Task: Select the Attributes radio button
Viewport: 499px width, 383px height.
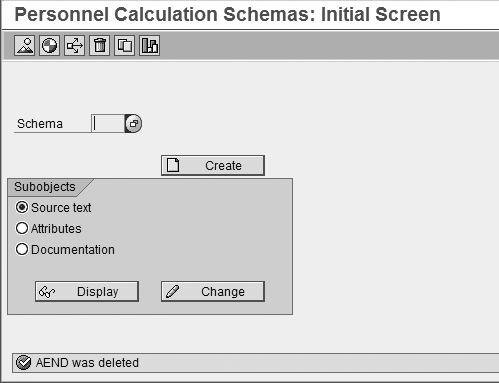Action: click(x=22, y=228)
